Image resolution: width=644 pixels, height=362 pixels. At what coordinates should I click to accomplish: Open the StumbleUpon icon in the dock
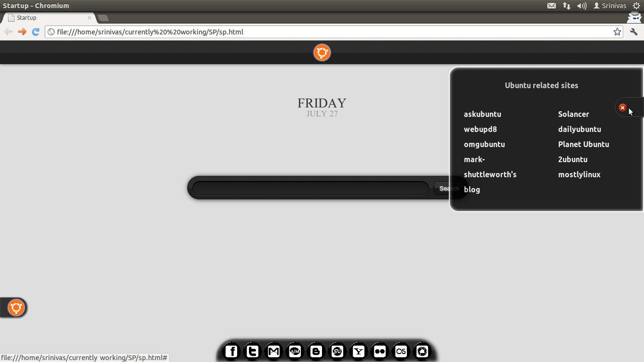[337, 351]
